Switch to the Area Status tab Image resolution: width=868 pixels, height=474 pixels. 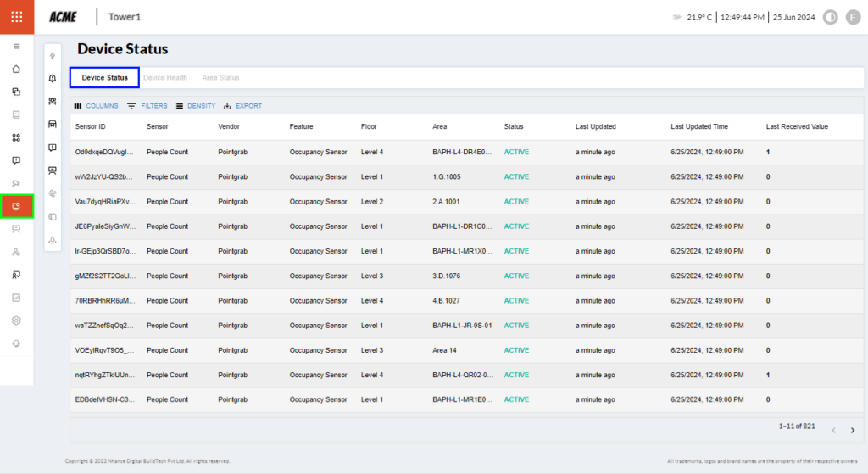[220, 78]
